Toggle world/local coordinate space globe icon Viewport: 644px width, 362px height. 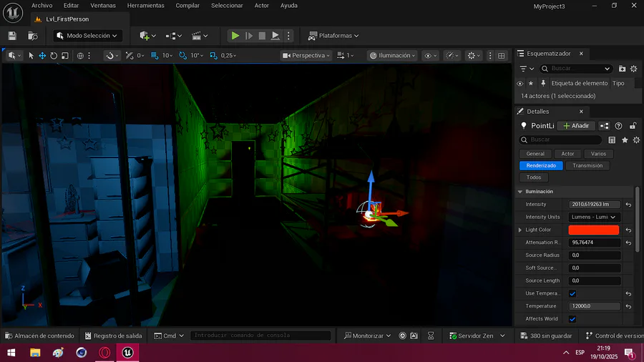click(80, 55)
